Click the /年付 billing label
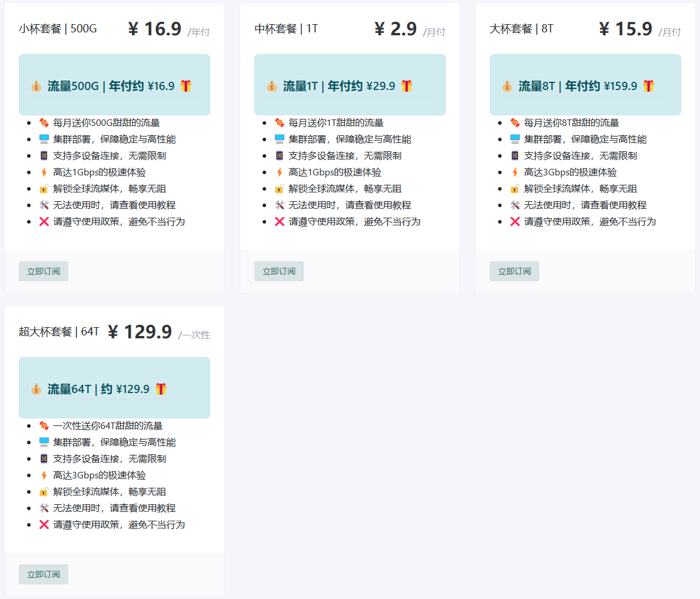Screen dimensions: 700x599 pyautogui.click(x=198, y=32)
